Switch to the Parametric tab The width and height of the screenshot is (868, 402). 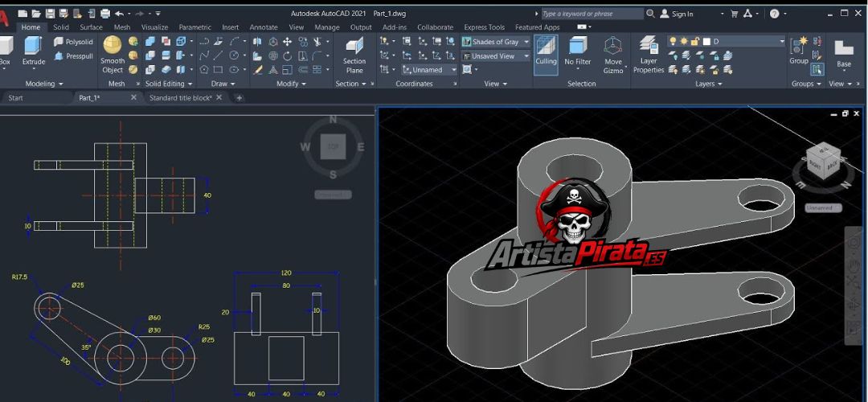click(x=194, y=27)
